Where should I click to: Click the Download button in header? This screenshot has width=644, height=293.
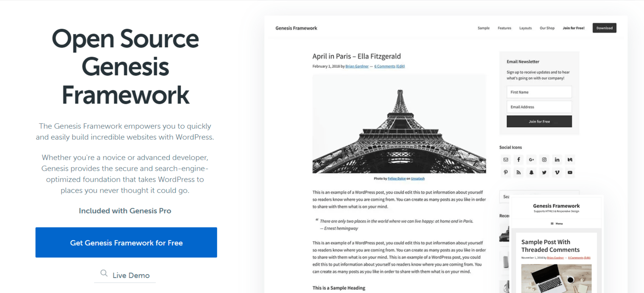604,28
